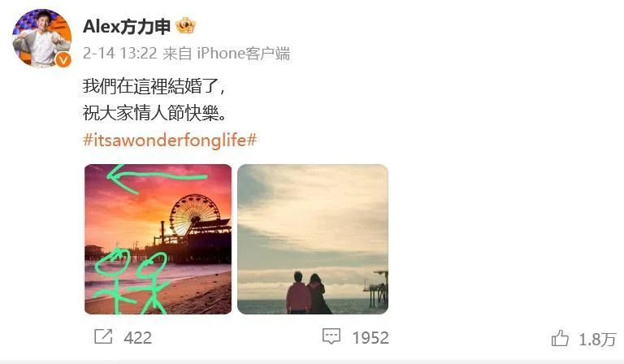Image resolution: width=624 pixels, height=364 pixels.
Task: View the sunset Ferris wheel photo
Action: pyautogui.click(x=158, y=239)
